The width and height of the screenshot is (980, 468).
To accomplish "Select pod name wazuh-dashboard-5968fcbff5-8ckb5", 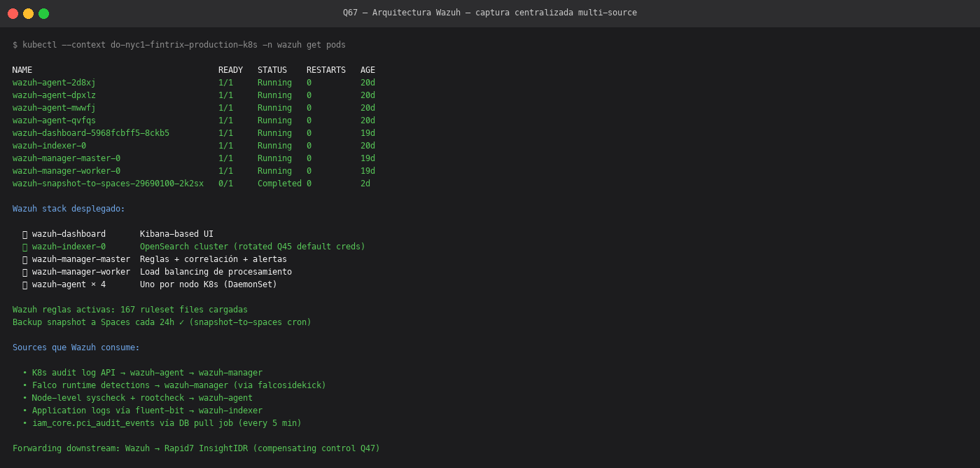I will tap(91, 133).
